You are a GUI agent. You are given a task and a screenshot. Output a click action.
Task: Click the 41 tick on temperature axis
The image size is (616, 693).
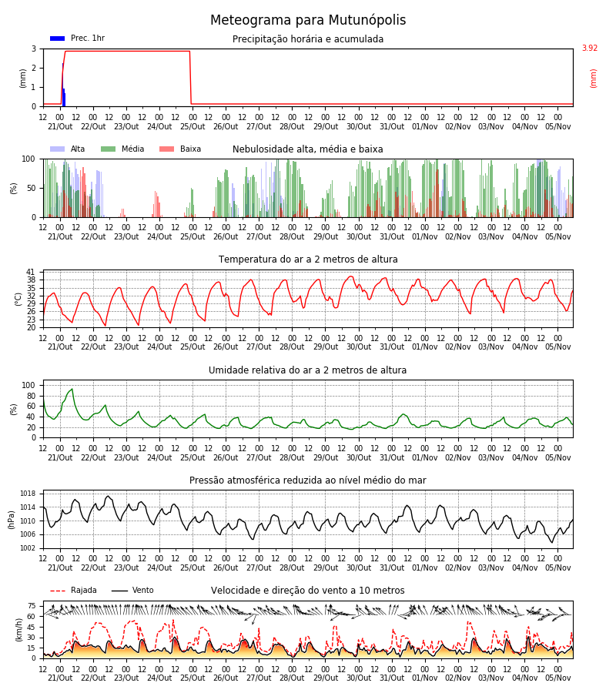[32, 272]
